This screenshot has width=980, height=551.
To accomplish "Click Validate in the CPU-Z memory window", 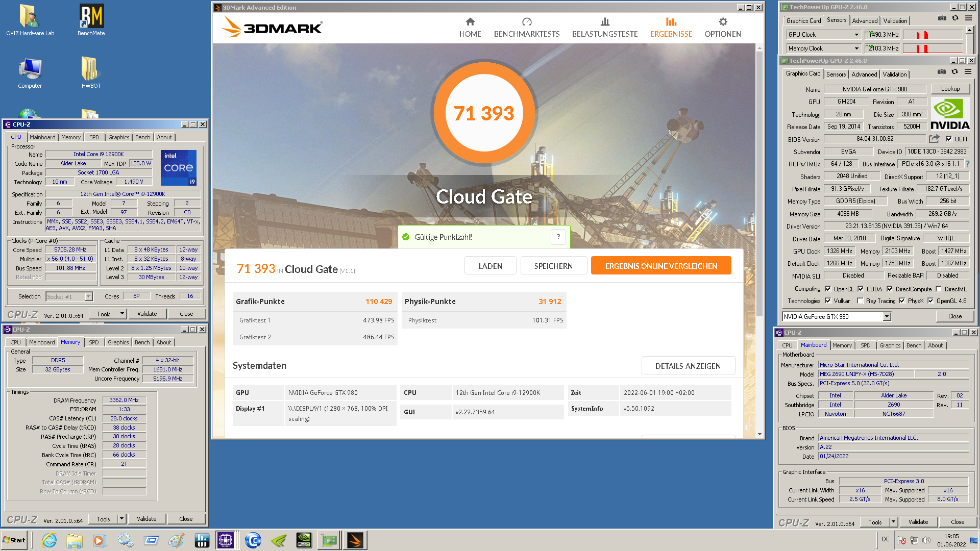I will pyautogui.click(x=146, y=519).
